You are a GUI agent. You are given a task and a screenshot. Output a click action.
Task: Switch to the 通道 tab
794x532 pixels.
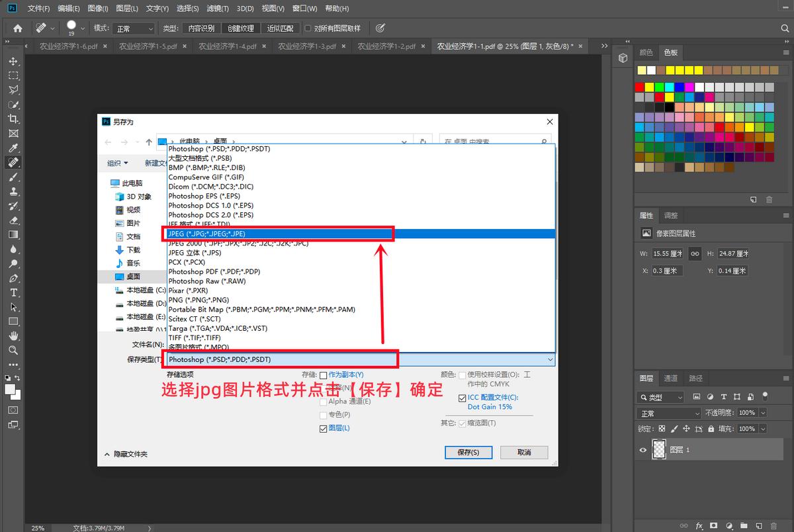pos(671,378)
